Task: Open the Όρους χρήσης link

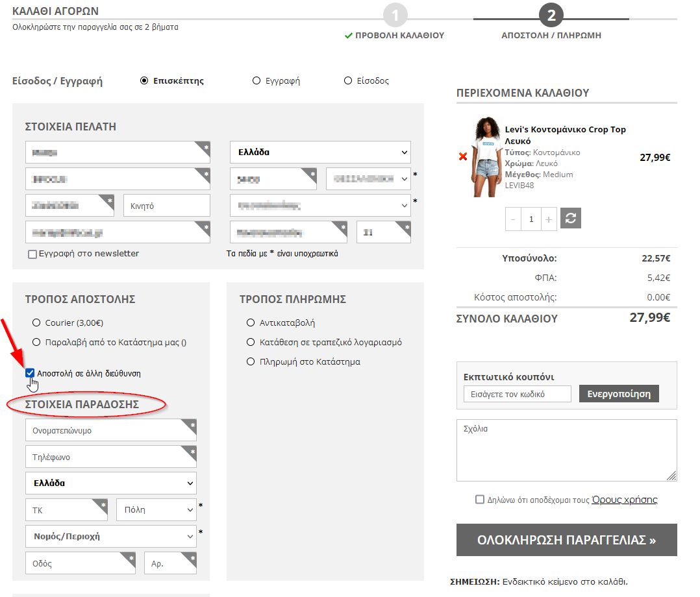Action: point(624,500)
